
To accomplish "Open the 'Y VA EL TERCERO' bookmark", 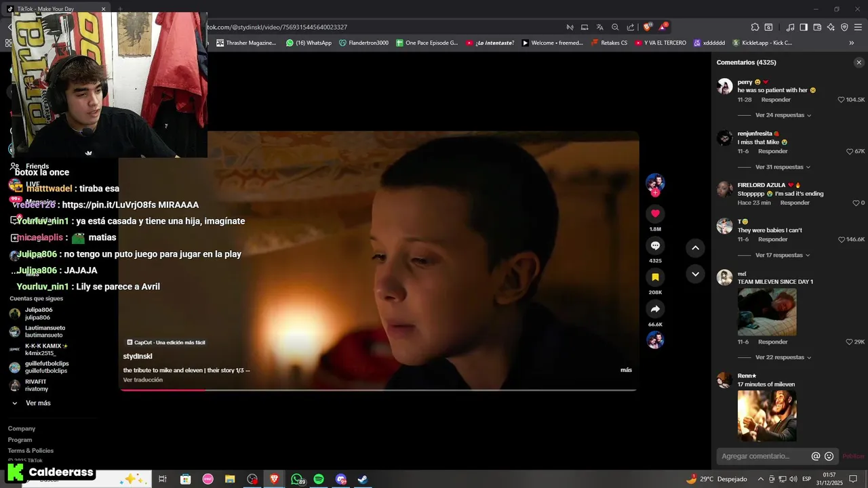I will pos(660,43).
